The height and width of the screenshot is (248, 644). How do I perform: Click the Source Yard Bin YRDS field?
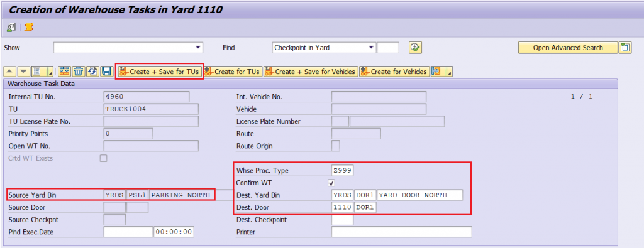(x=114, y=195)
